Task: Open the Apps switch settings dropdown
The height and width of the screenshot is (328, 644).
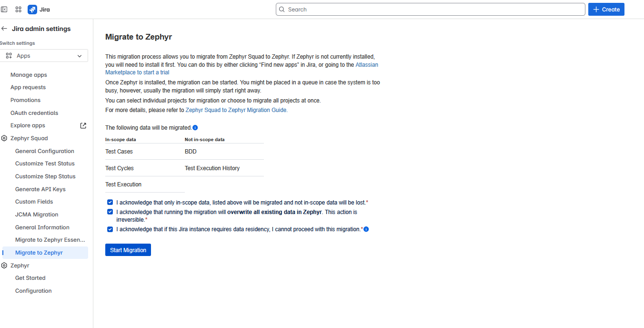Action: point(44,56)
